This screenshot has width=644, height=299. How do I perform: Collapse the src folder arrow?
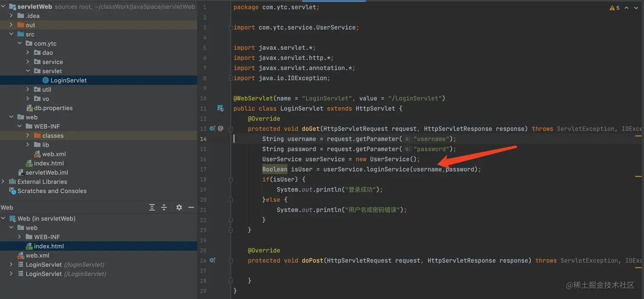coord(11,34)
